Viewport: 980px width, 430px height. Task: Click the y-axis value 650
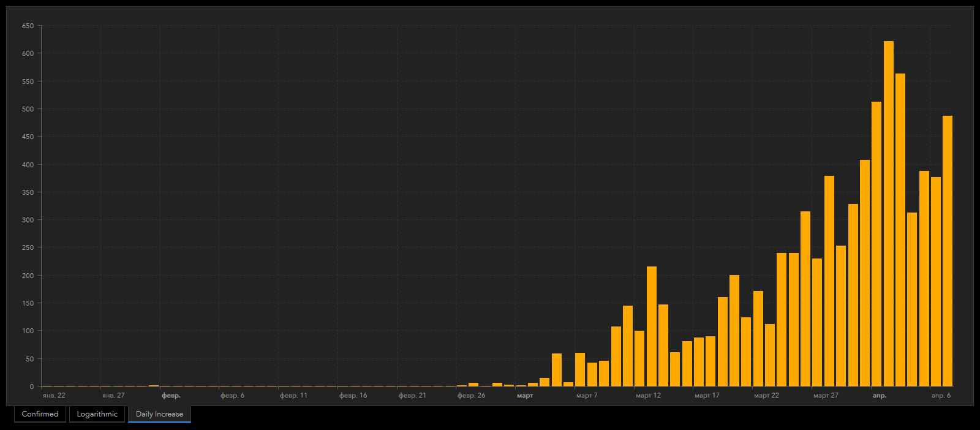point(28,26)
